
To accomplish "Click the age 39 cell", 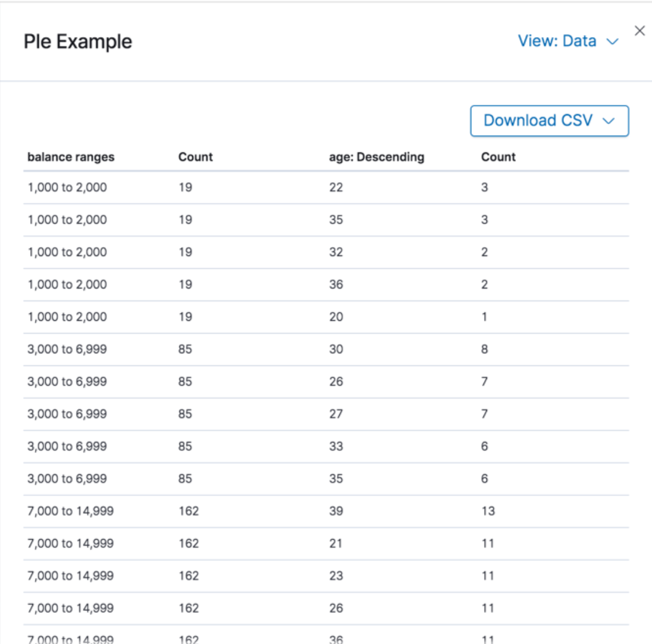I will click(x=336, y=511).
